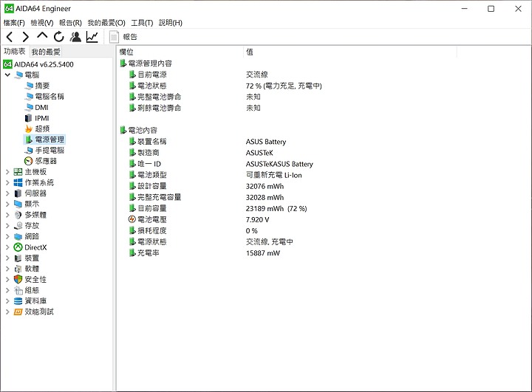
Task: Click the 安全性 shield icon
Action: [18, 279]
